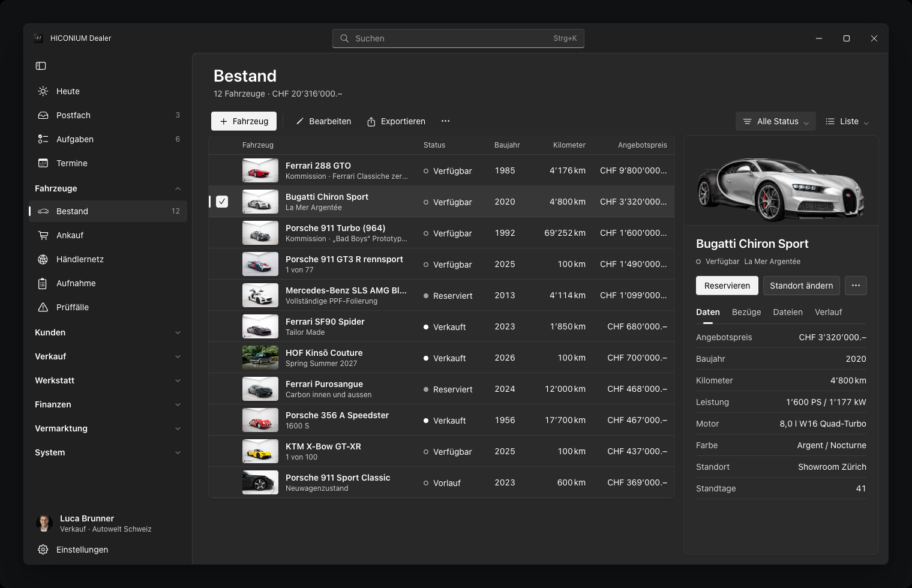Collapse the sidebar with the panel icon

click(x=41, y=66)
